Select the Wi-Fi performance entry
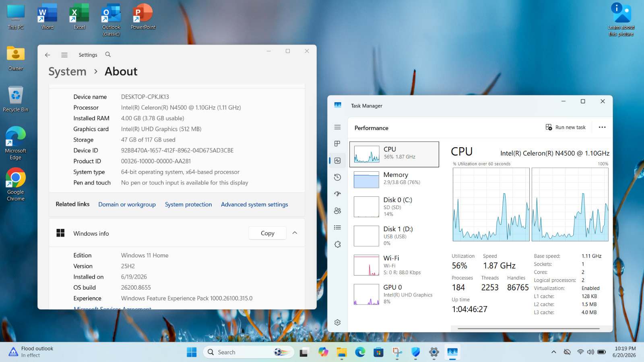The height and width of the screenshot is (362, 644). tap(394, 265)
